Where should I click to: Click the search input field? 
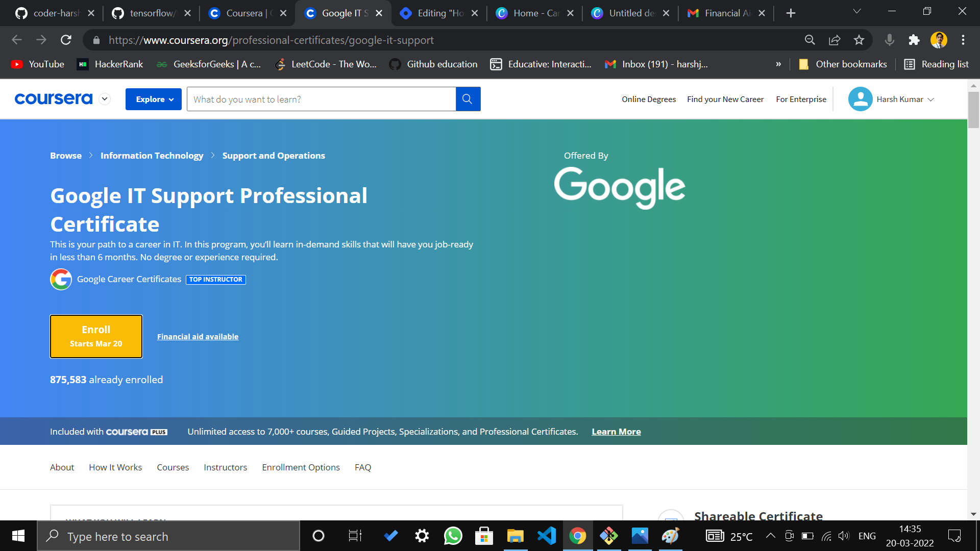321,99
